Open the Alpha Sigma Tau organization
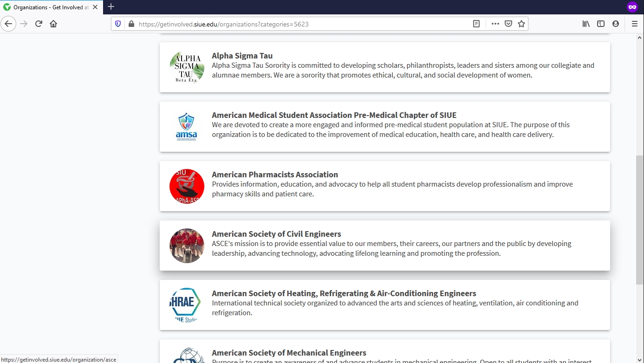Viewport: 644px width, 363px height. point(242,56)
